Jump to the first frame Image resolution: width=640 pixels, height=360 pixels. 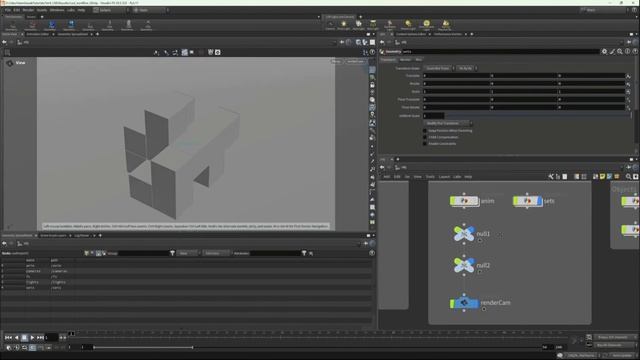click(8, 338)
